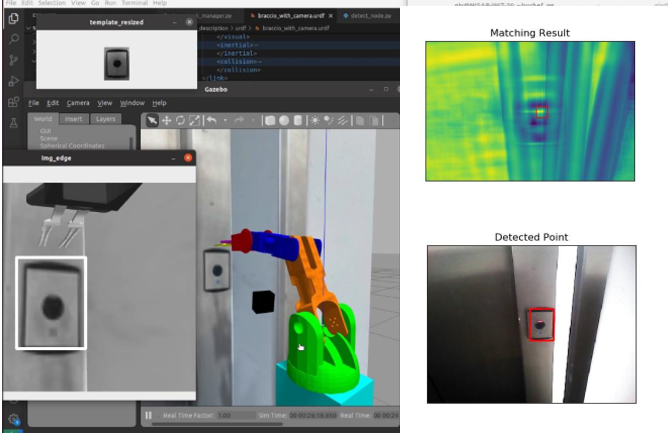668x433 pixels.
Task: Minimize the Gazebo window
Action: [x=371, y=89]
